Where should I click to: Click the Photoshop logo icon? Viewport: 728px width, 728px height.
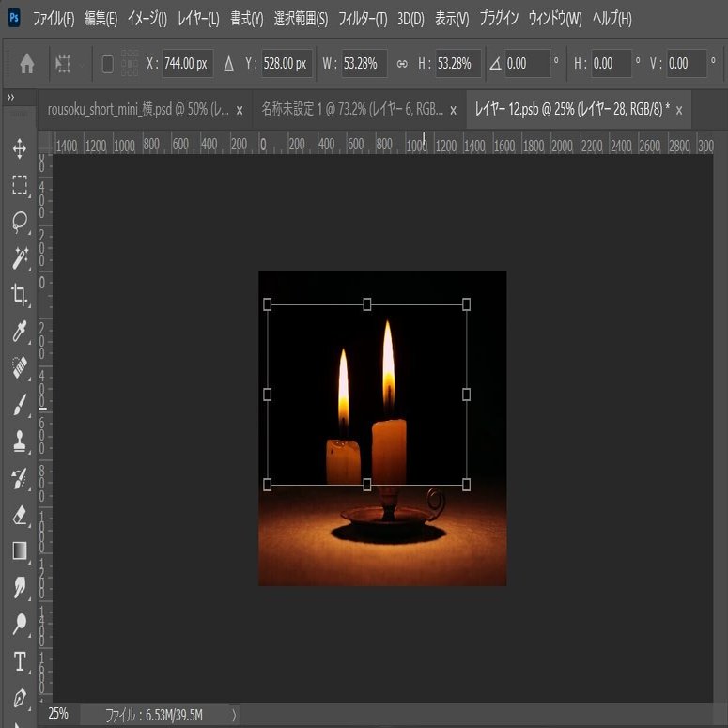point(14,18)
